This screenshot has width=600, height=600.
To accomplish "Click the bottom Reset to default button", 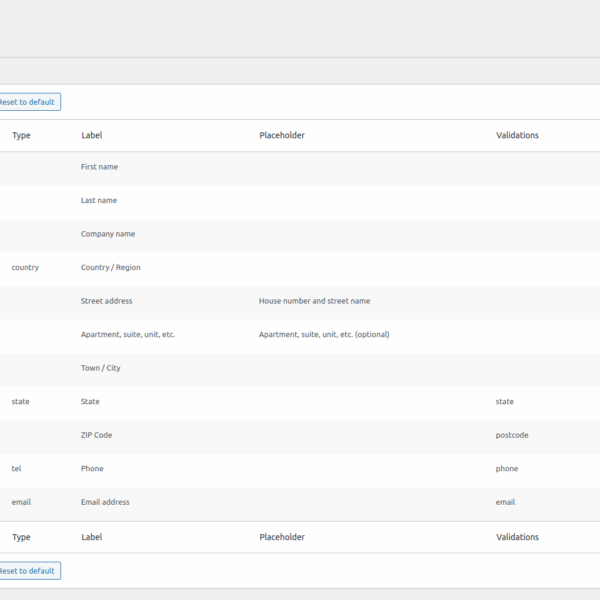I will pyautogui.click(x=29, y=571).
